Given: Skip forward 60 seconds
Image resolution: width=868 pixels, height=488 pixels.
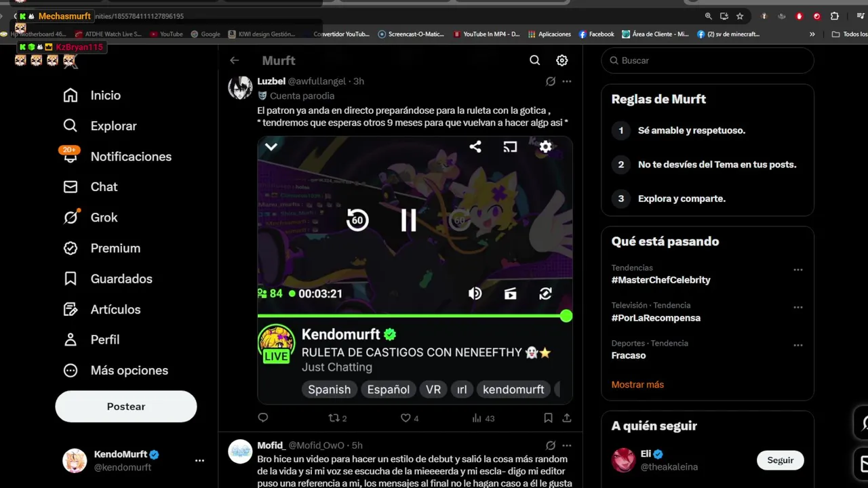Looking at the screenshot, I should pyautogui.click(x=459, y=220).
